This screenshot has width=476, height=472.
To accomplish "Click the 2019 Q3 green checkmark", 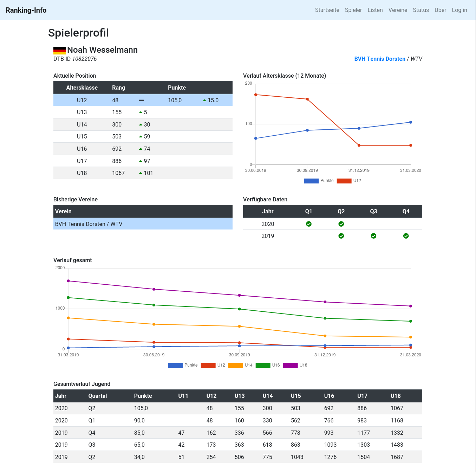I will [x=374, y=236].
